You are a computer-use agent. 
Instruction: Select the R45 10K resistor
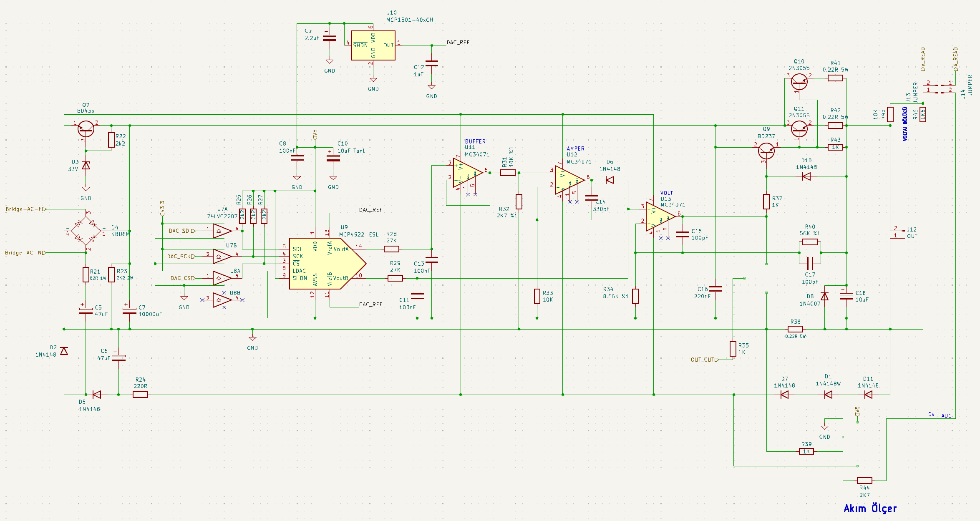890,114
